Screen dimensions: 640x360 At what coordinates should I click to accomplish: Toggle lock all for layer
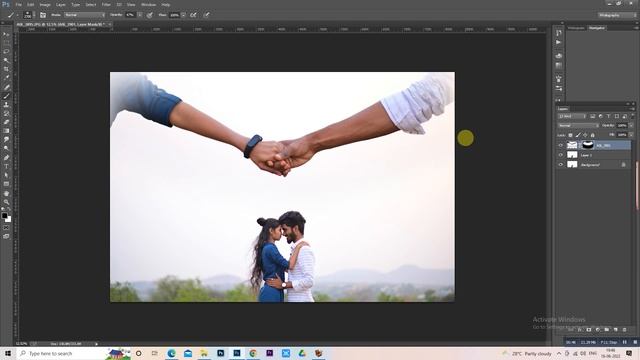click(593, 135)
